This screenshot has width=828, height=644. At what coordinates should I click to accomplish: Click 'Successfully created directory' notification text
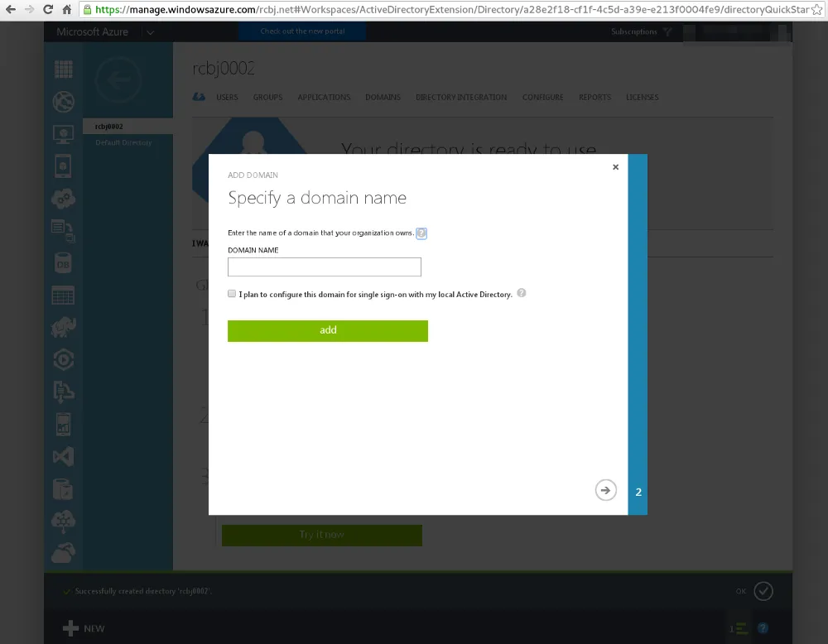tap(143, 591)
